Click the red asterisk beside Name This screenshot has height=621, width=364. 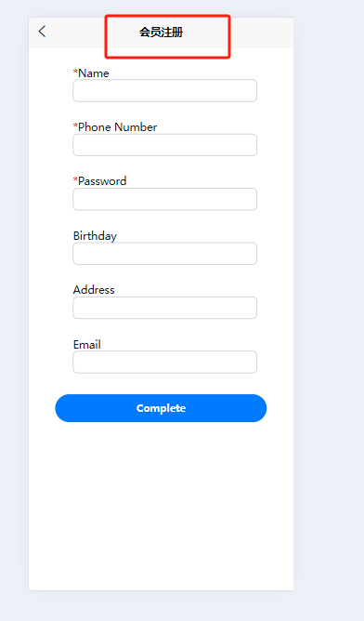click(x=75, y=72)
